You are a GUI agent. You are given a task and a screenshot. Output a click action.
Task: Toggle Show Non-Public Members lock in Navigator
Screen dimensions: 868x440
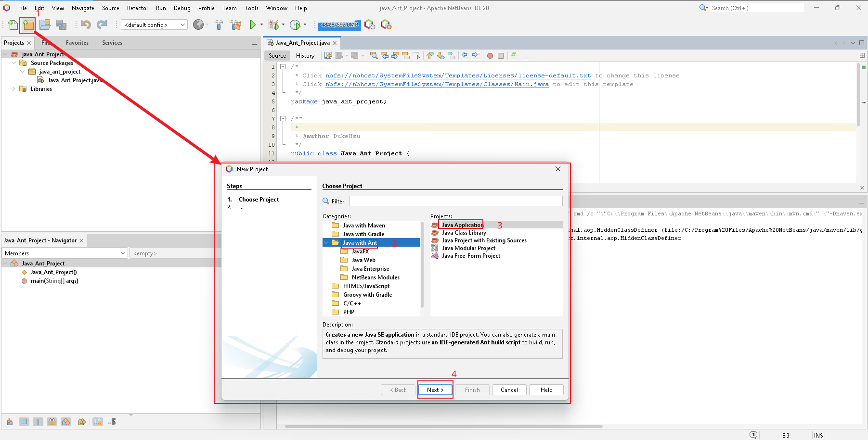point(52,422)
